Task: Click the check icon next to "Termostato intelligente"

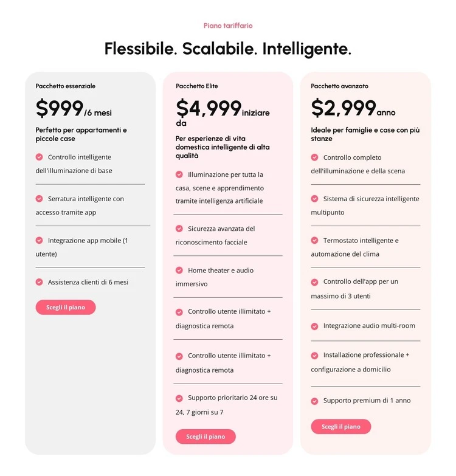Action: point(314,240)
